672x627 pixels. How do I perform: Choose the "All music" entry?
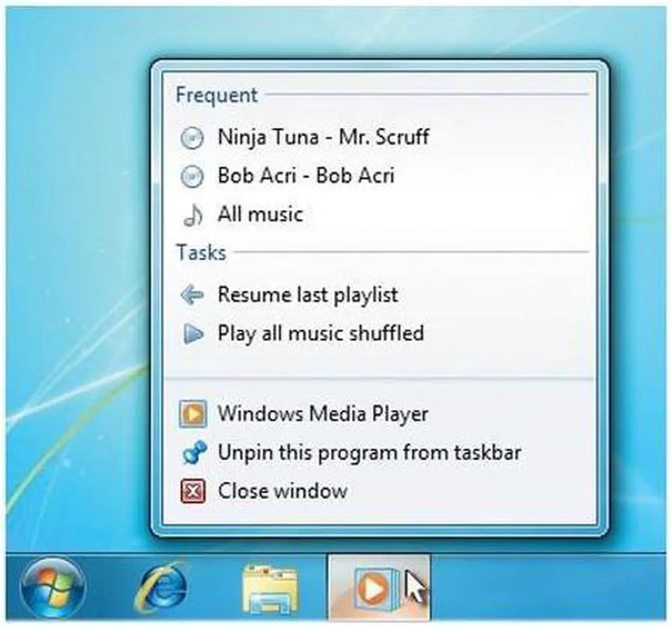click(x=260, y=215)
